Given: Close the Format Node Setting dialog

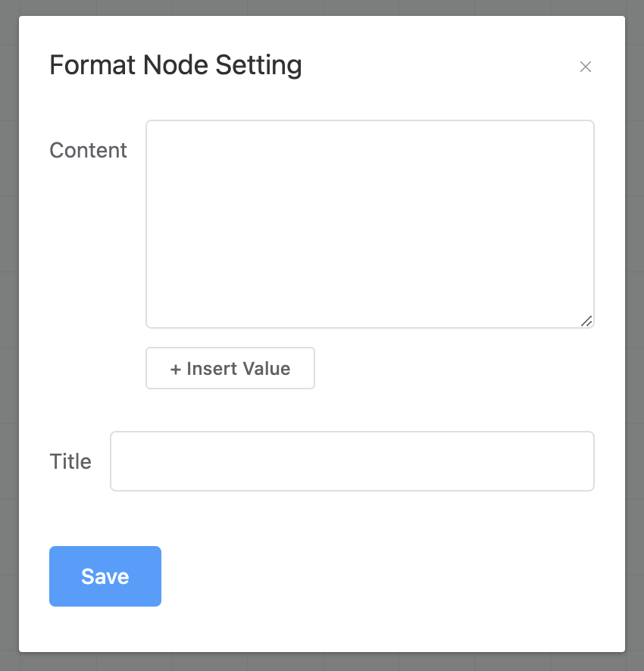Looking at the screenshot, I should [x=586, y=67].
